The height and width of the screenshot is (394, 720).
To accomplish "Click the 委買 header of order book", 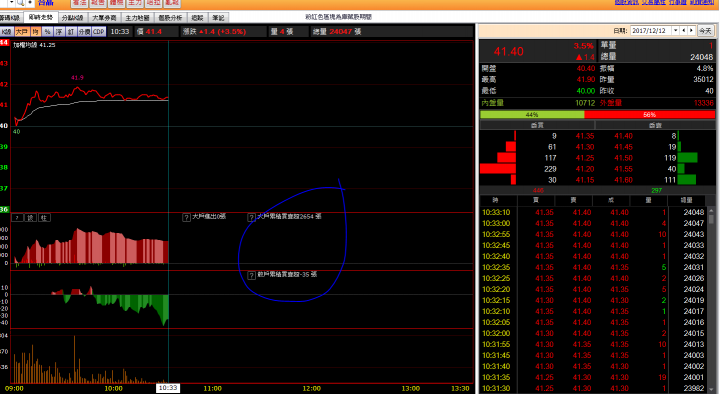I will pyautogui.click(x=537, y=125).
